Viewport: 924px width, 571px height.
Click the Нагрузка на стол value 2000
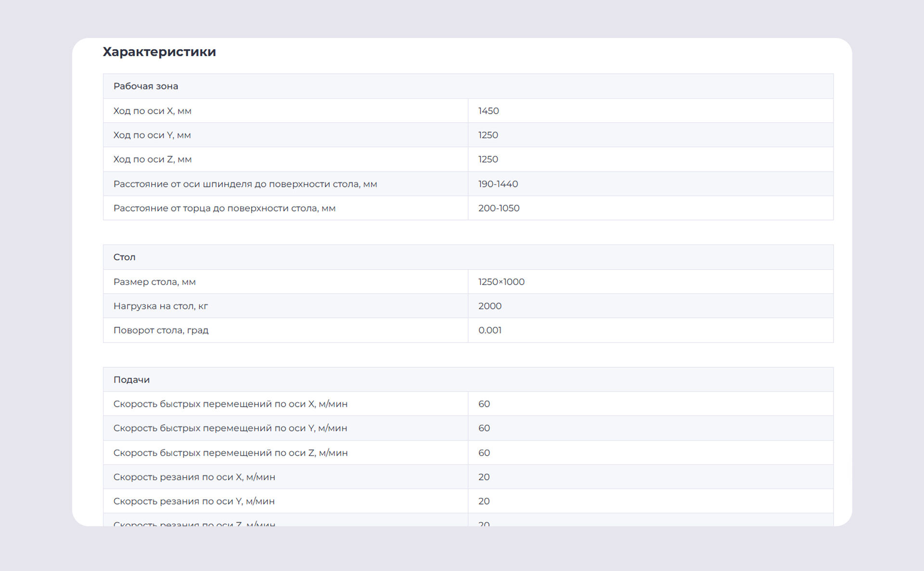pyautogui.click(x=490, y=306)
